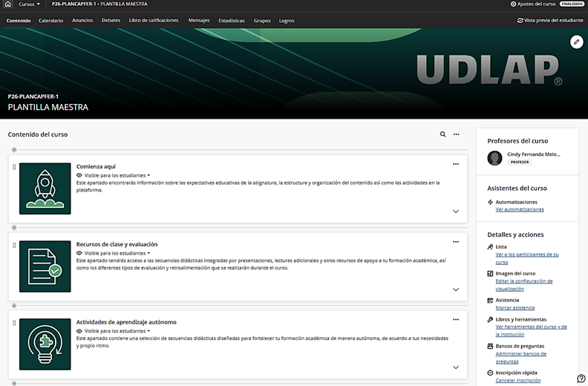
Task: Click the rocket thumbnail for Comienza aquí
Action: click(45, 189)
